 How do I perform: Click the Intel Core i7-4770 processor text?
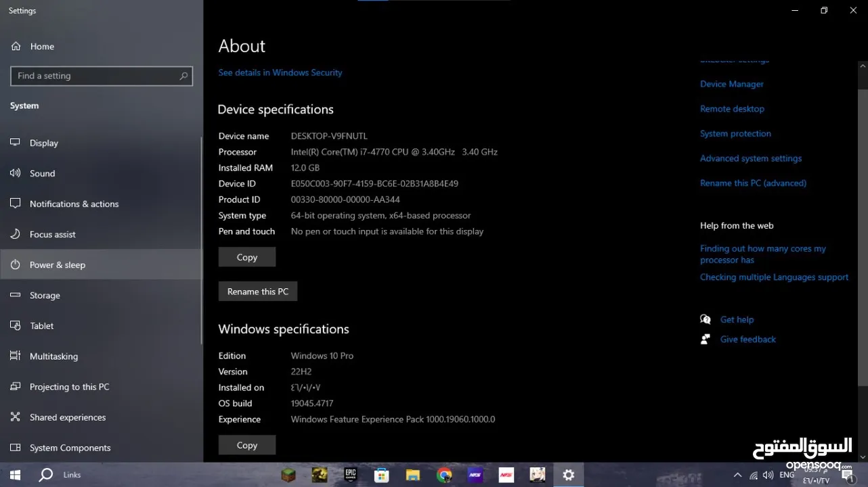[394, 152]
